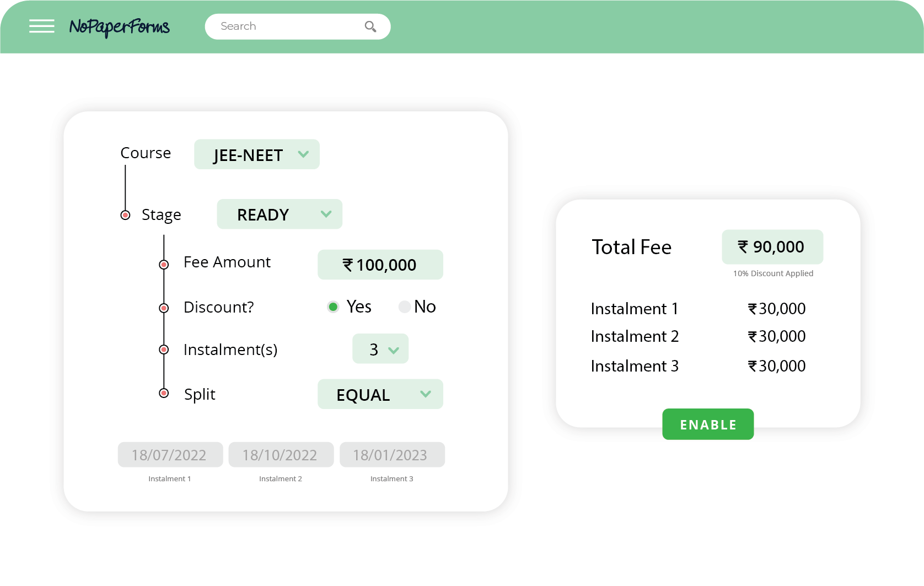Pick the Instalment 2 date 18/10/2022

[281, 455]
